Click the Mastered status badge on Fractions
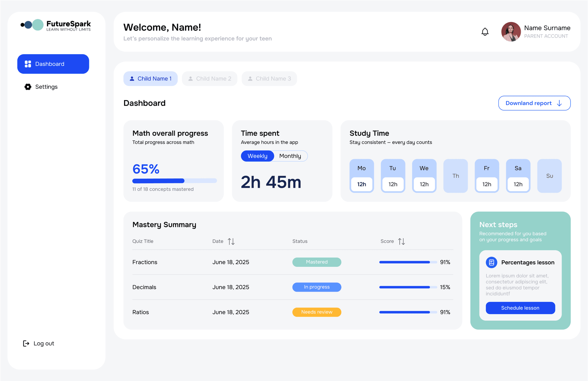 coord(317,262)
